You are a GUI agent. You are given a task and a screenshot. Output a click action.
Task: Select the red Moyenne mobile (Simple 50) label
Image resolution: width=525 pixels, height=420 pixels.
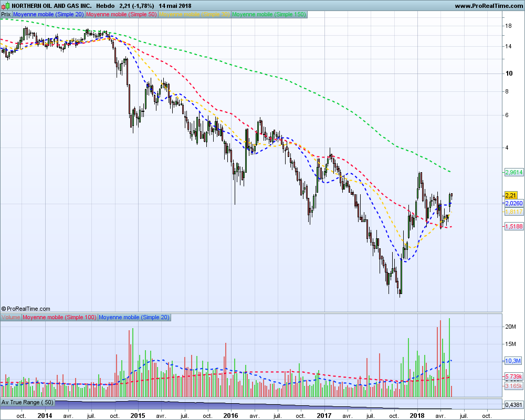pyautogui.click(x=122, y=14)
